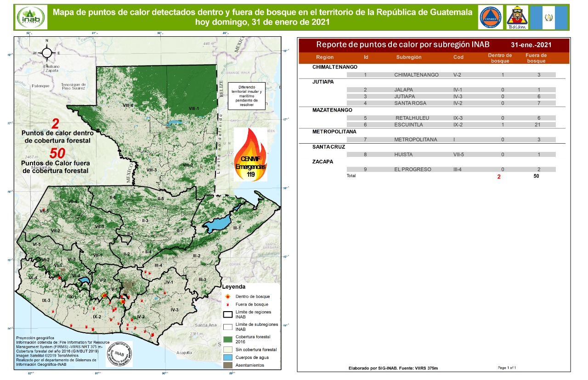588x380 pixels.
Task: Click the 'Fuera de bosque' column header
Action: click(536, 58)
